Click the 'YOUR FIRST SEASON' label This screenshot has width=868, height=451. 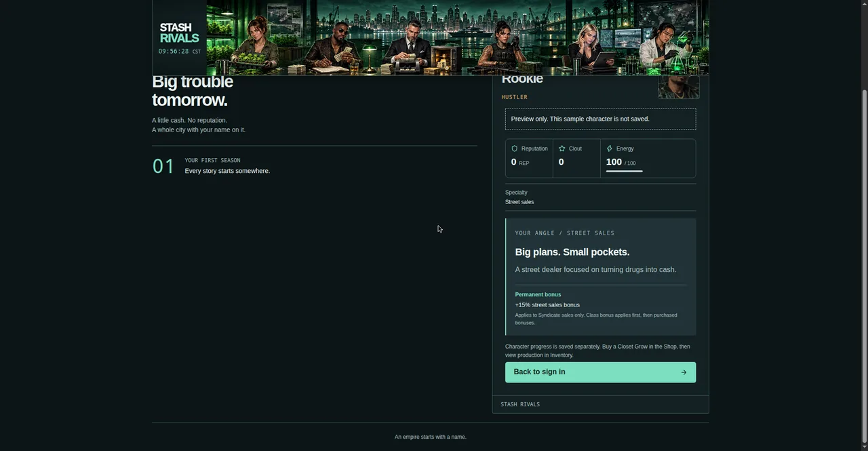coord(212,161)
